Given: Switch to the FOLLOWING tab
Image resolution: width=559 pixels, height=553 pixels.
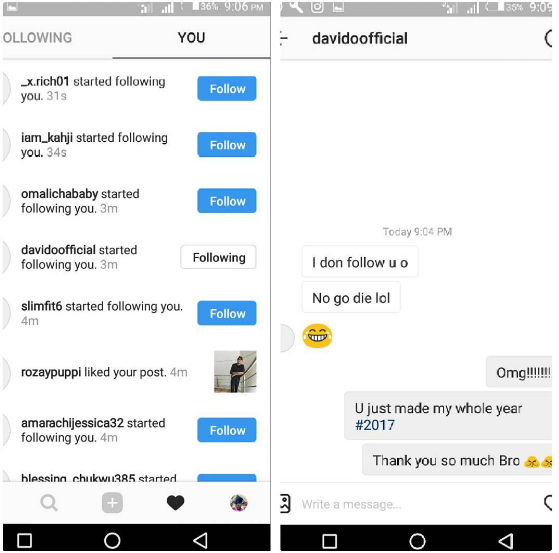Looking at the screenshot, I should [37, 38].
